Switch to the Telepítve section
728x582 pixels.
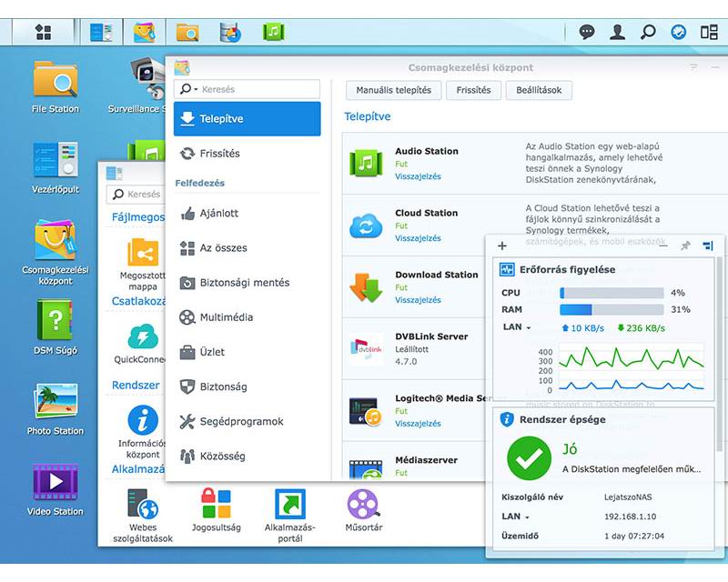(x=248, y=119)
